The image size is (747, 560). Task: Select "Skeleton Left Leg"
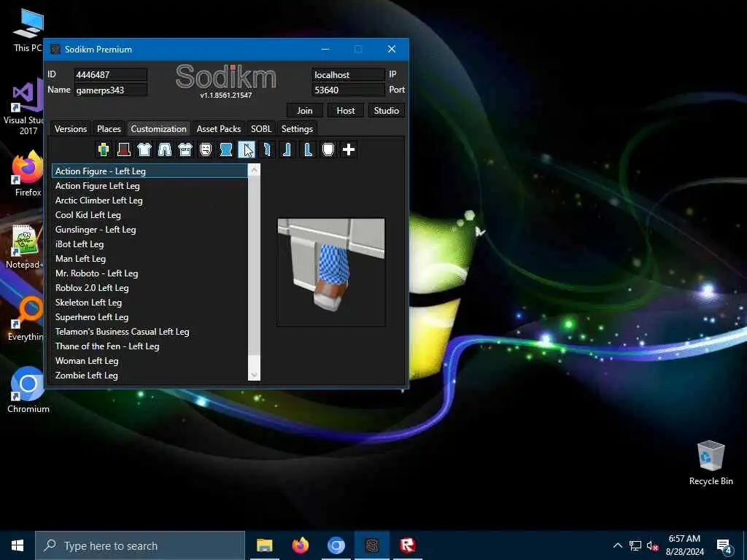click(150, 303)
